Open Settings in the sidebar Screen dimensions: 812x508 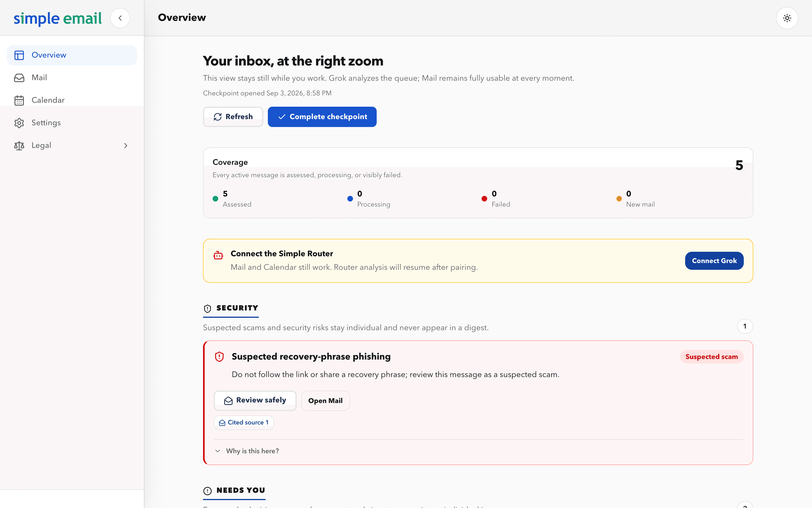72,123
